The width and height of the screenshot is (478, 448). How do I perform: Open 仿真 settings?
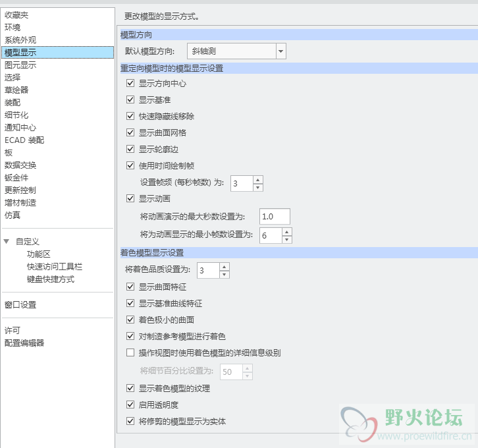click(58, 215)
